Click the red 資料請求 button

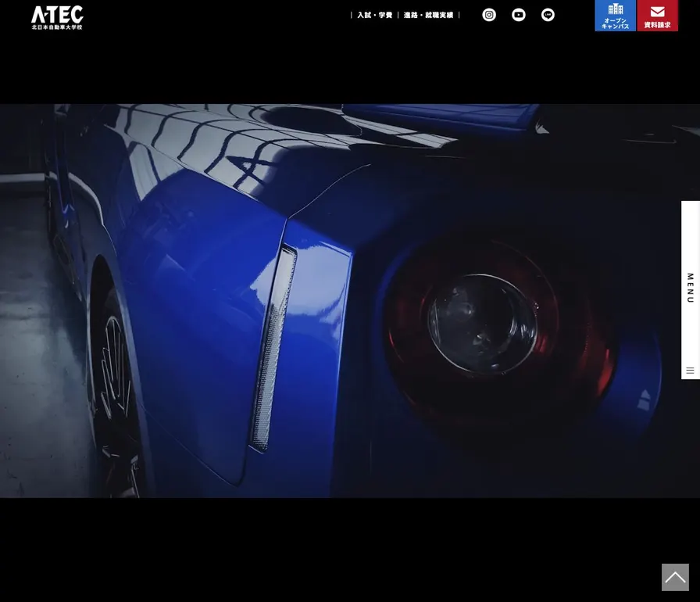click(x=657, y=16)
